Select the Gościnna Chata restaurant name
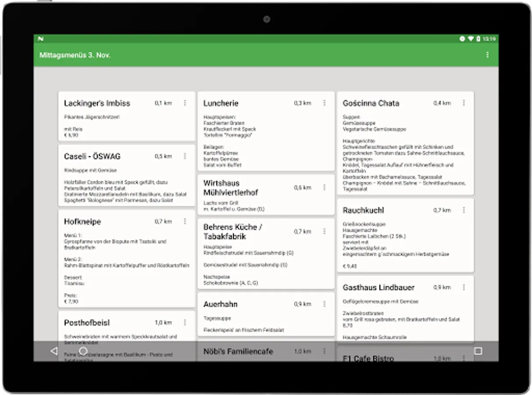 (371, 103)
